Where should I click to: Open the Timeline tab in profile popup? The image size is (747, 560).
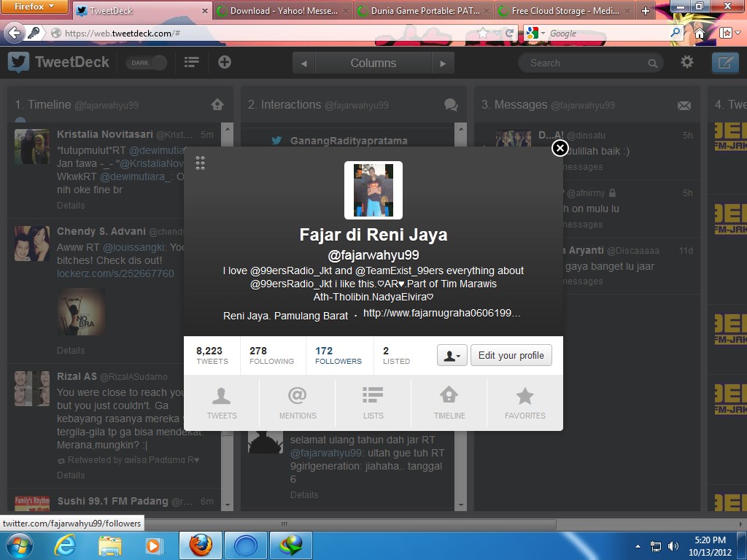click(449, 402)
